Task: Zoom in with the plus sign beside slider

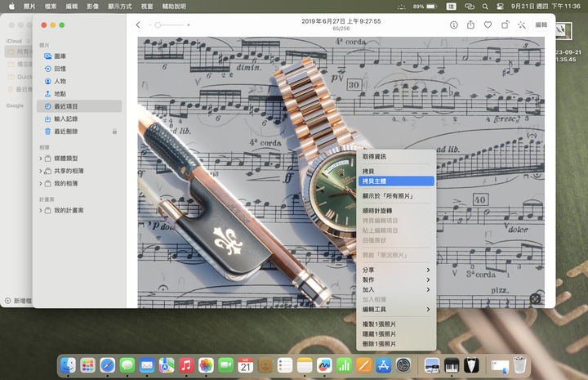Action: pyautogui.click(x=189, y=25)
